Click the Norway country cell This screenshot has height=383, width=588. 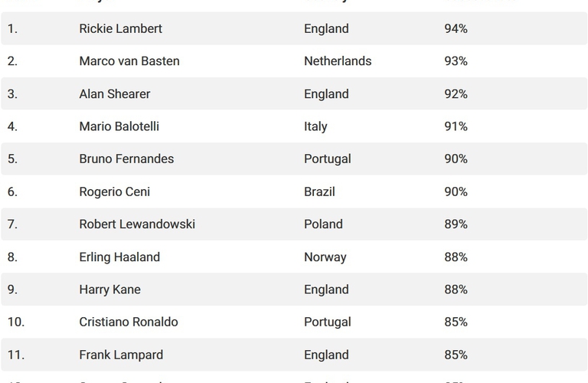tap(325, 257)
